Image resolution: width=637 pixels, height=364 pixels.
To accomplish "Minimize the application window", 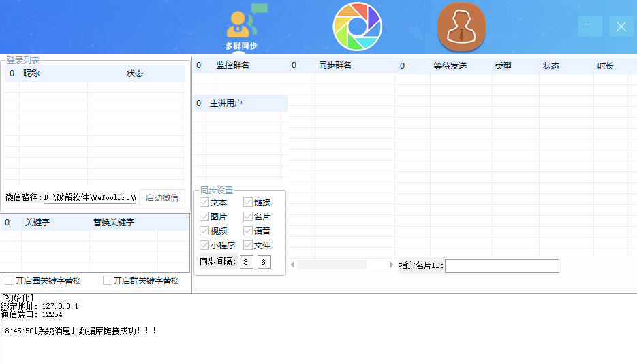I will click(589, 27).
